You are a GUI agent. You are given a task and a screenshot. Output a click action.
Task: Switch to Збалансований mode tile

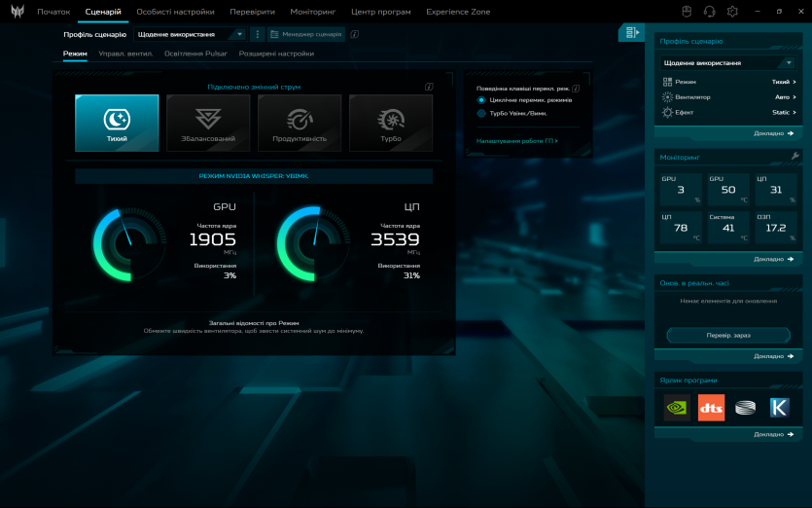[208, 123]
